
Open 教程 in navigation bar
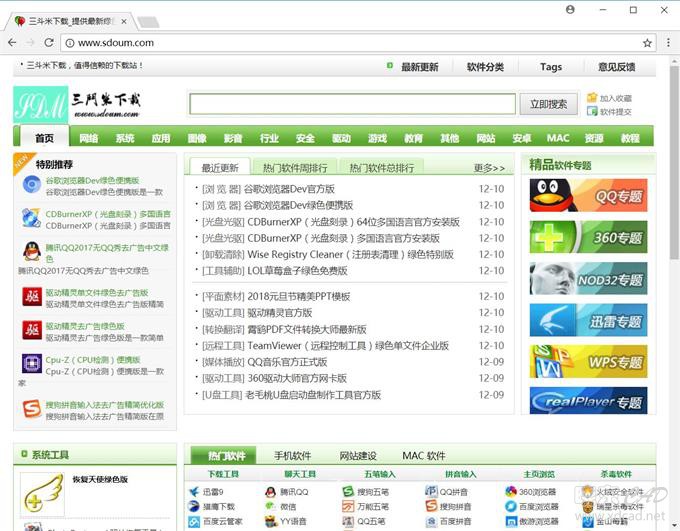[630, 138]
